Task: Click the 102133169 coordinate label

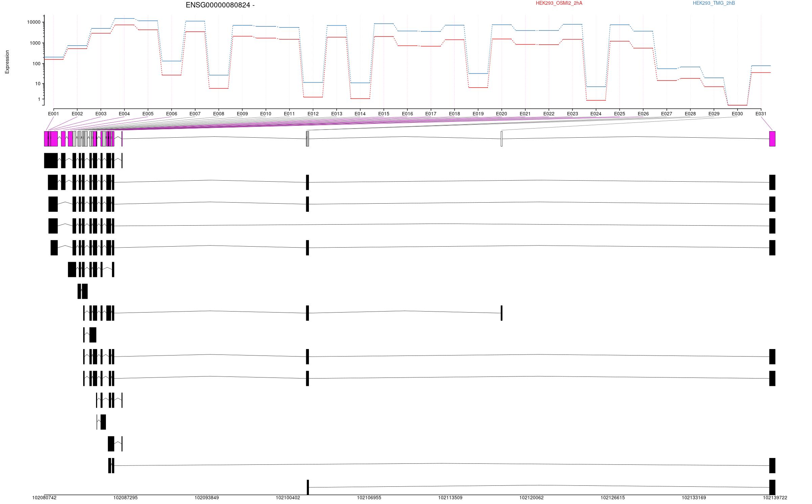Action: [x=694, y=498]
